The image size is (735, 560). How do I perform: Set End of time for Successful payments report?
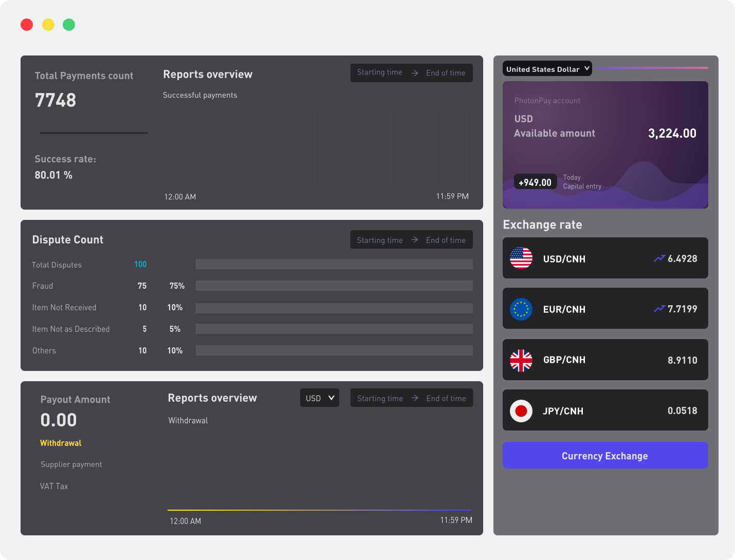click(x=446, y=73)
